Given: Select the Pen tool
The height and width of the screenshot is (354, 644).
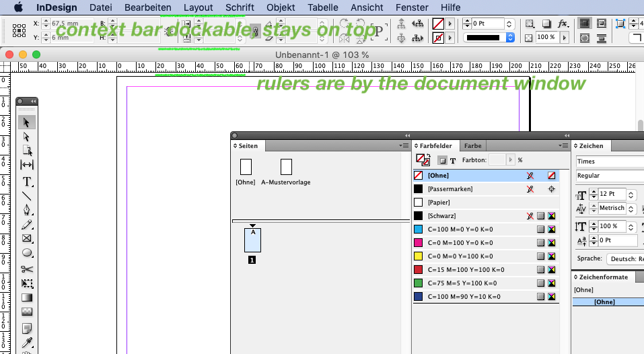Looking at the screenshot, I should [27, 210].
